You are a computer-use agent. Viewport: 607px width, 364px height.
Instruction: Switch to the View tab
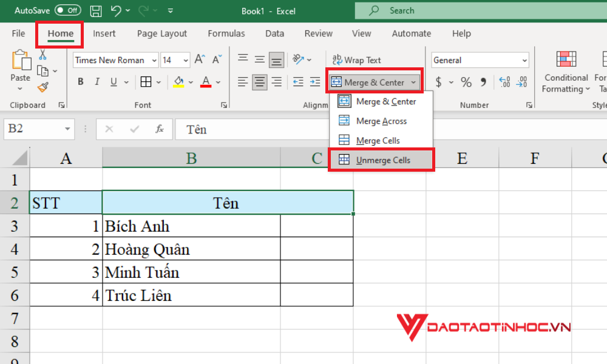361,33
